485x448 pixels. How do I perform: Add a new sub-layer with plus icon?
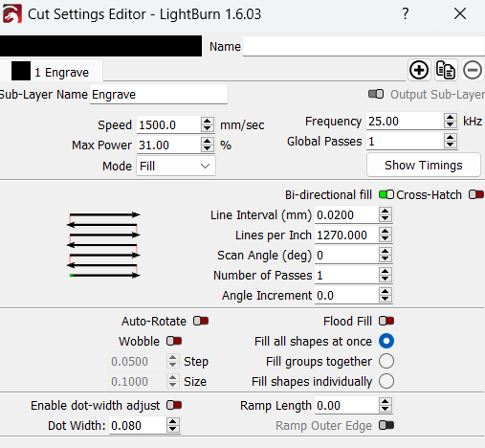[x=419, y=70]
